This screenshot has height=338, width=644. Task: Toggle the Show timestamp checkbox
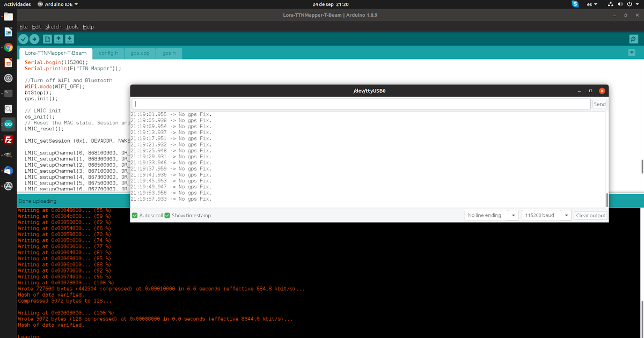point(167,216)
